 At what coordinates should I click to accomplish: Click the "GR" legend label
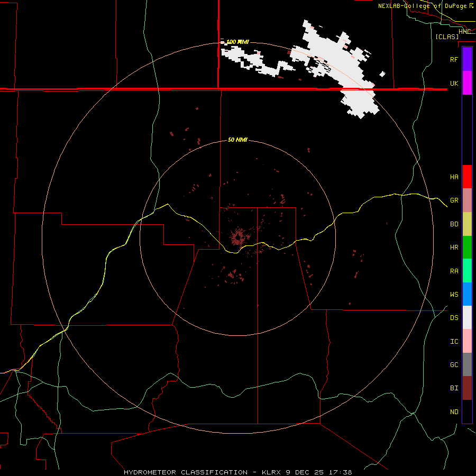click(x=454, y=200)
